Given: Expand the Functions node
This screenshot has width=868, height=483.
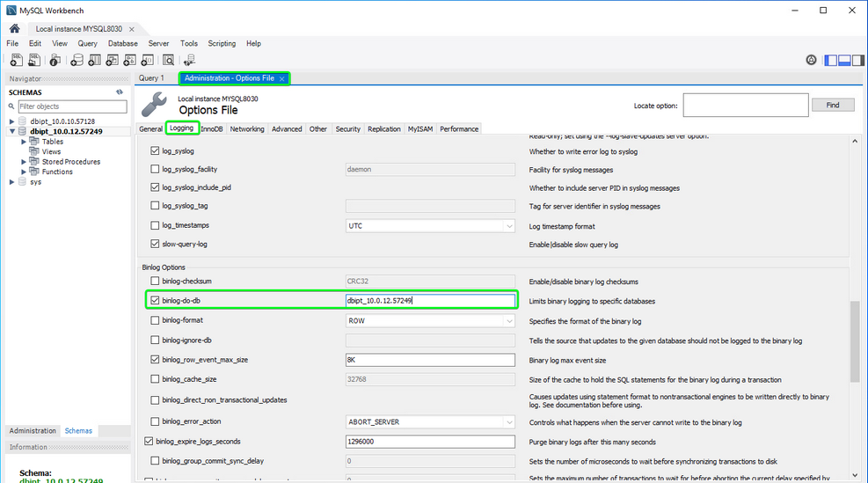Looking at the screenshot, I should tap(24, 172).
